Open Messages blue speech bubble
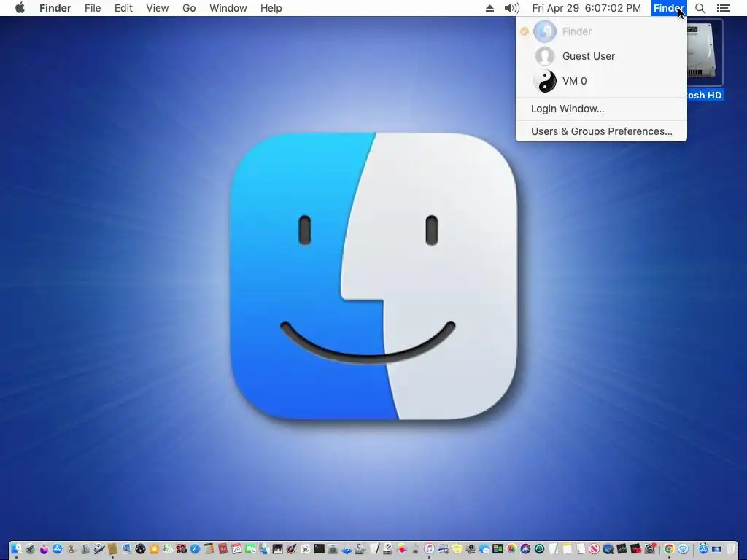747x560 pixels. coord(484,549)
